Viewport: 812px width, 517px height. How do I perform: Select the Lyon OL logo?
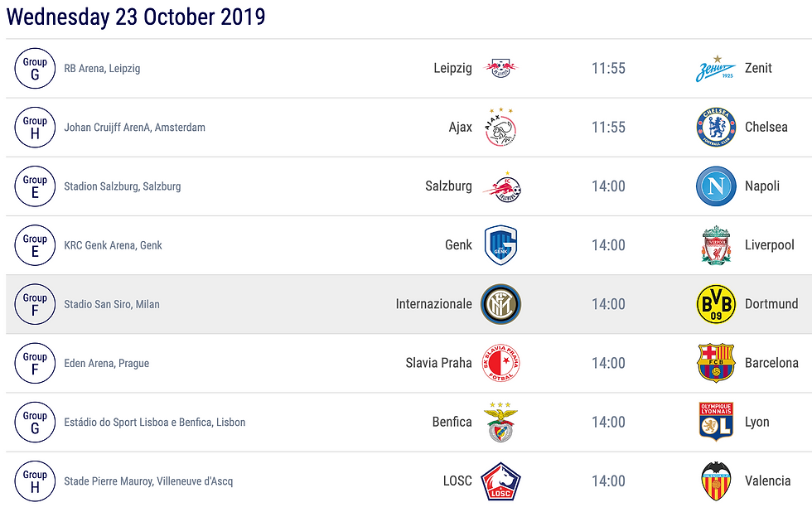pos(716,422)
